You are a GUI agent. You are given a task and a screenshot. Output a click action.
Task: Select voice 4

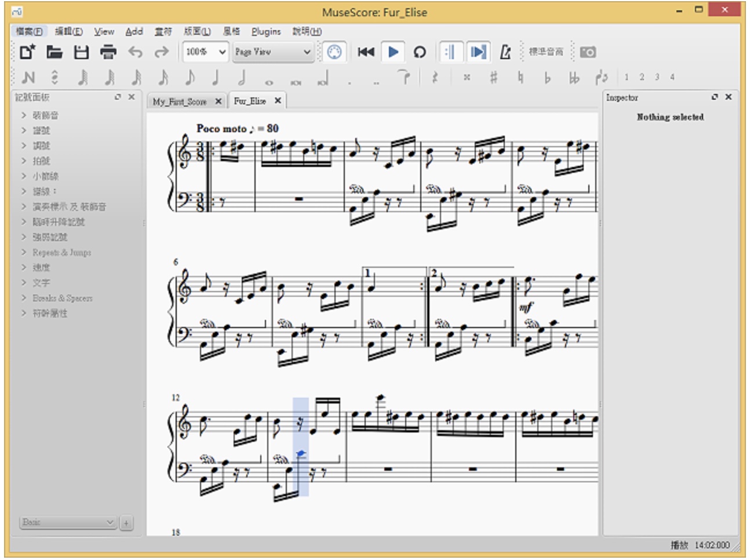(x=672, y=77)
